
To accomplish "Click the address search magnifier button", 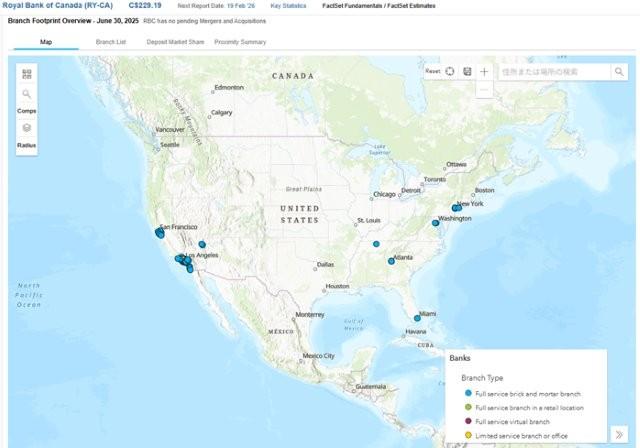I will (x=619, y=72).
